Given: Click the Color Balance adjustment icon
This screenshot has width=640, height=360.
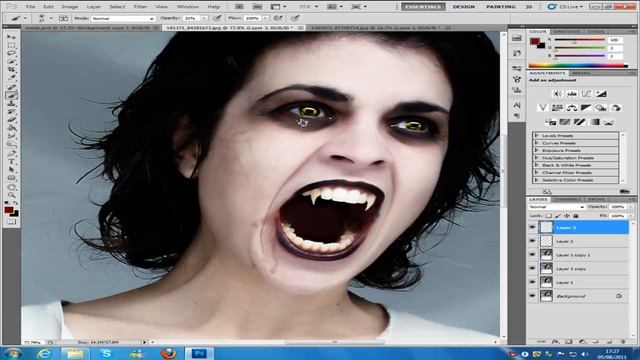Looking at the screenshot, I should [572, 108].
